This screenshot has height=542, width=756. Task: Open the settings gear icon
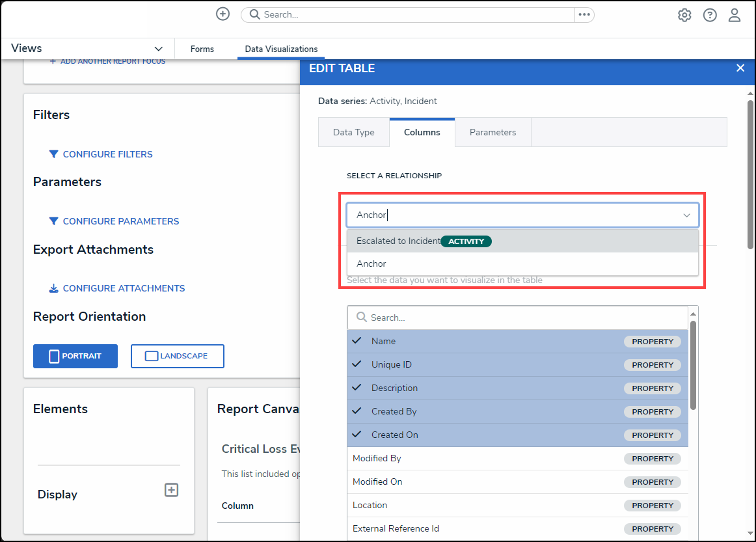click(x=684, y=15)
